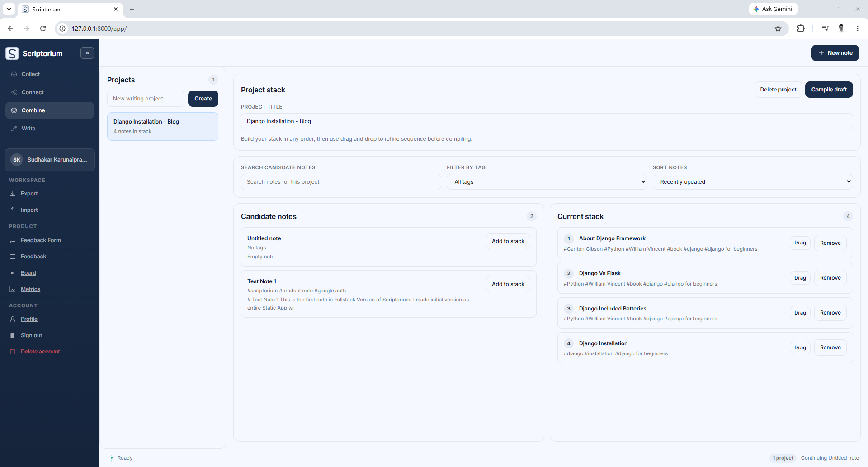Click the Create project button
Image resolution: width=868 pixels, height=467 pixels.
pyautogui.click(x=203, y=99)
